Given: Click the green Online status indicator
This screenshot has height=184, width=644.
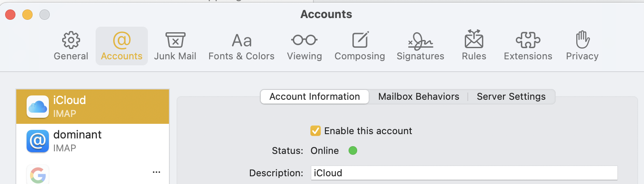Looking at the screenshot, I should (353, 151).
